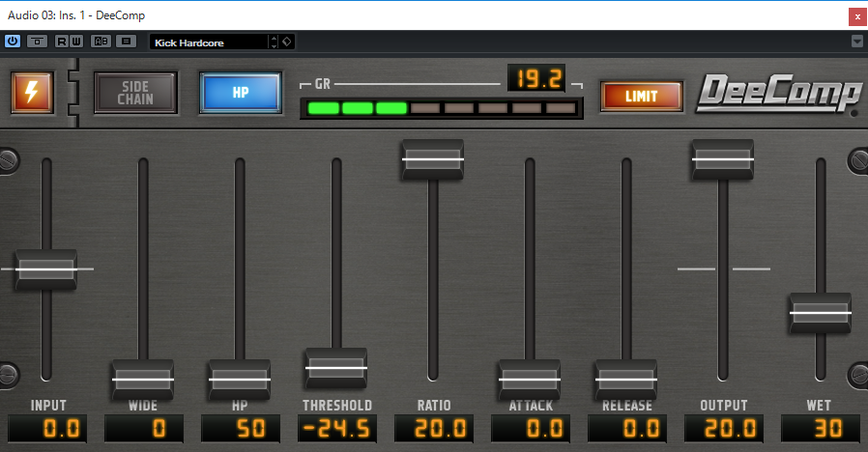Click the HP frequency fader handle
This screenshot has height=452, width=868.
tap(240, 380)
